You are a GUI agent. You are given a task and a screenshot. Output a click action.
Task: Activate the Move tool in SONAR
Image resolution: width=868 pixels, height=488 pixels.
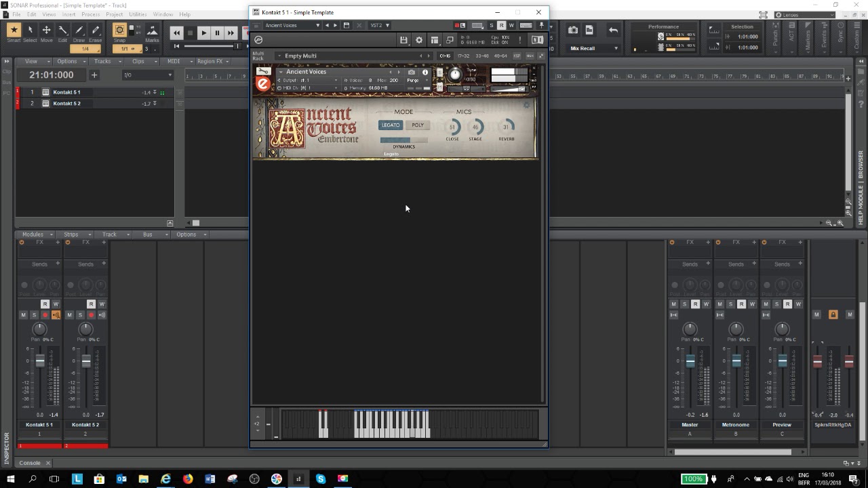[x=46, y=30]
